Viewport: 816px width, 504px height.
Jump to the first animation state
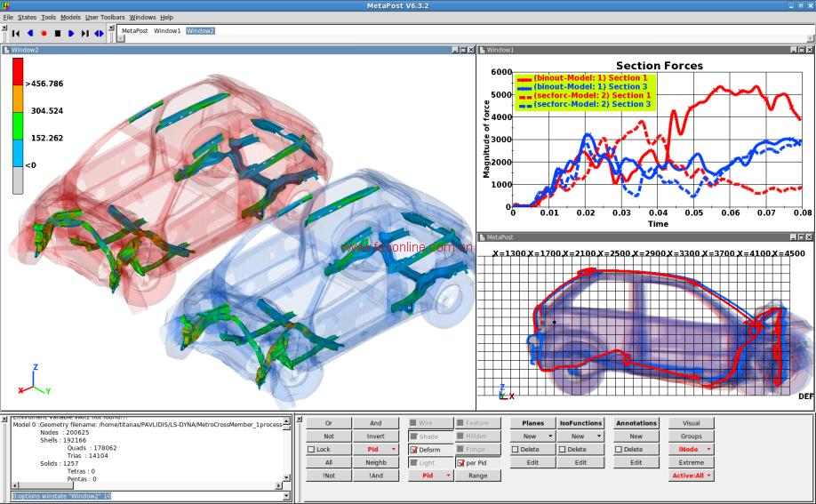[15, 33]
